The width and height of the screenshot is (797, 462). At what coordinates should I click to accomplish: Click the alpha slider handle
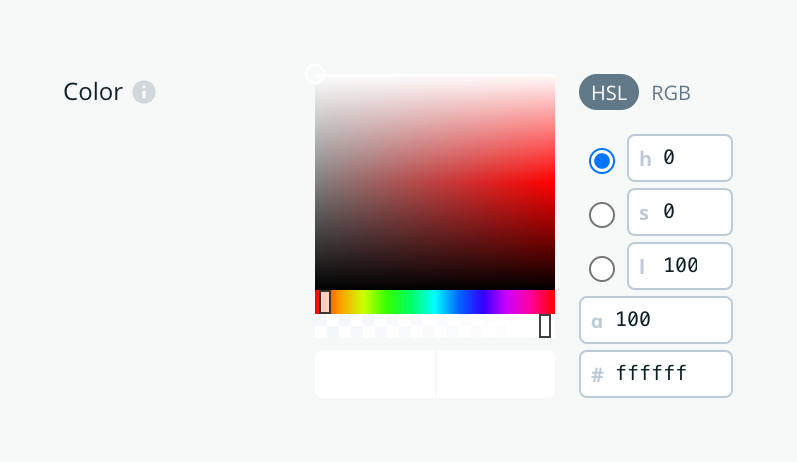coord(545,326)
